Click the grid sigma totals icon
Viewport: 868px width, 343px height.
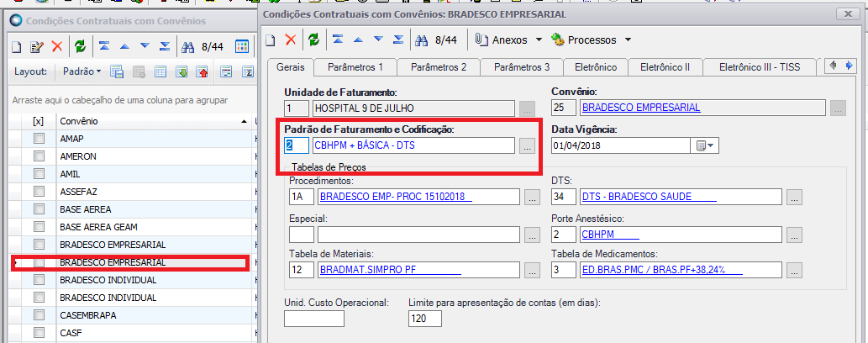click(248, 72)
